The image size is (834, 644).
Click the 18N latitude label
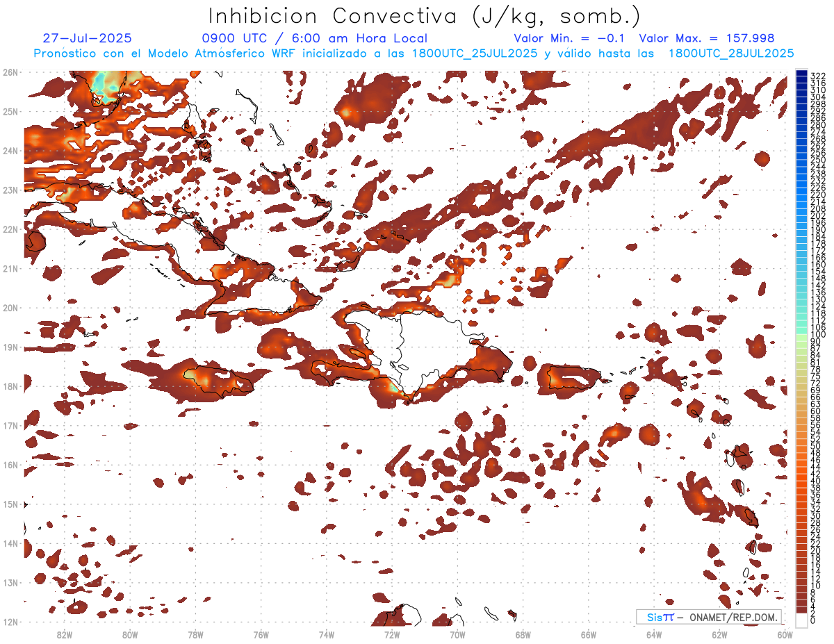click(x=10, y=386)
